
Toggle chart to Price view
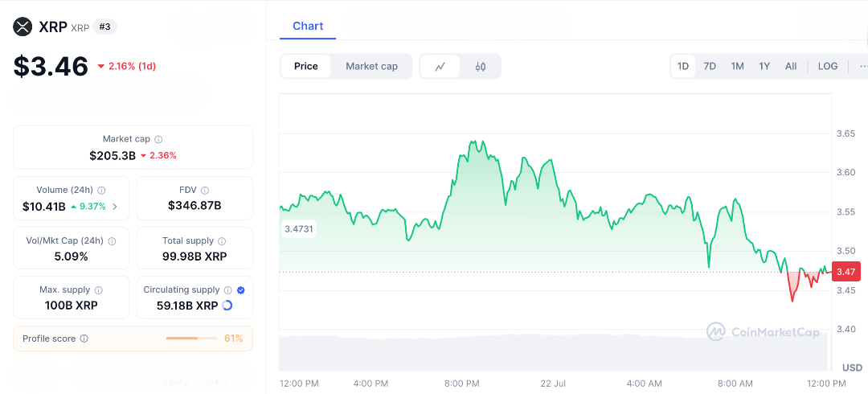point(305,66)
